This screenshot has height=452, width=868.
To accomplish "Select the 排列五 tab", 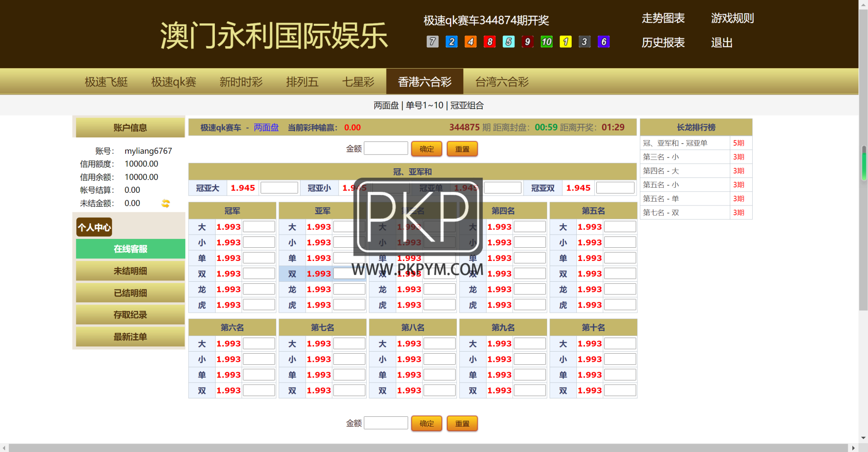I will 302,82.
